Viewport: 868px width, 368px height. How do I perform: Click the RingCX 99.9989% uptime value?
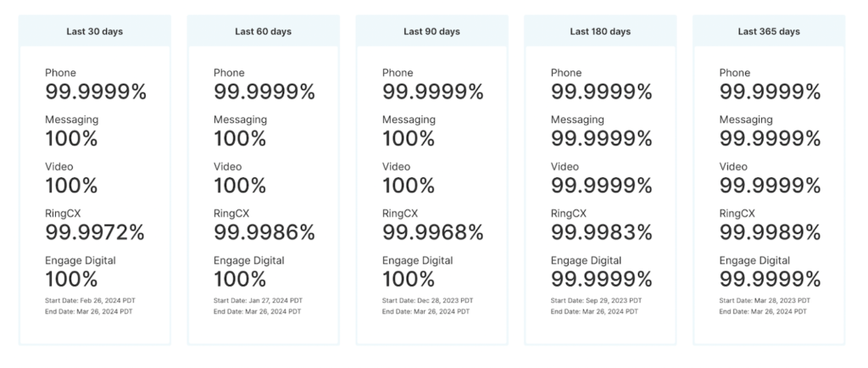coord(770,232)
